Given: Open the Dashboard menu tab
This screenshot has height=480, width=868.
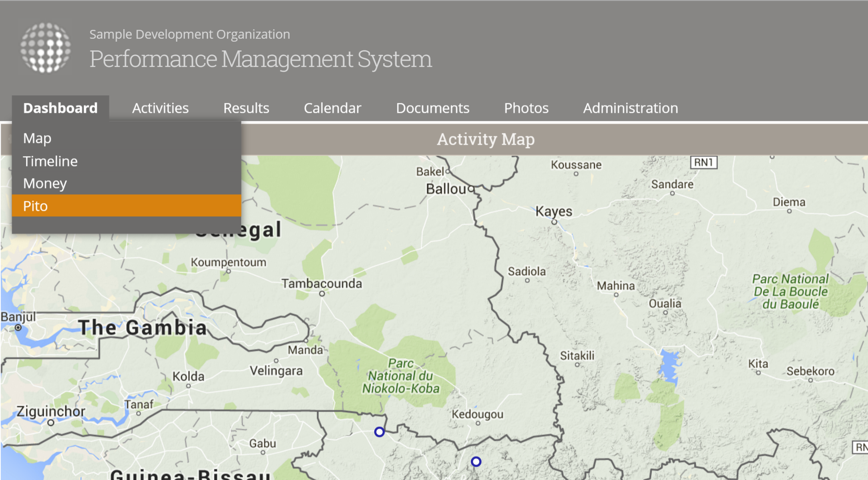Looking at the screenshot, I should (x=60, y=108).
